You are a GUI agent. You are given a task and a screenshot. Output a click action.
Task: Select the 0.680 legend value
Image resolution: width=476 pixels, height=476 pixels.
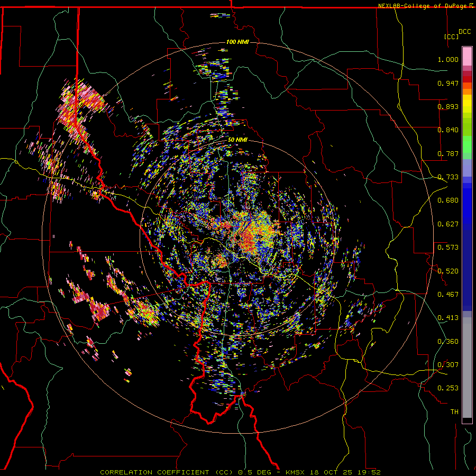click(448, 200)
